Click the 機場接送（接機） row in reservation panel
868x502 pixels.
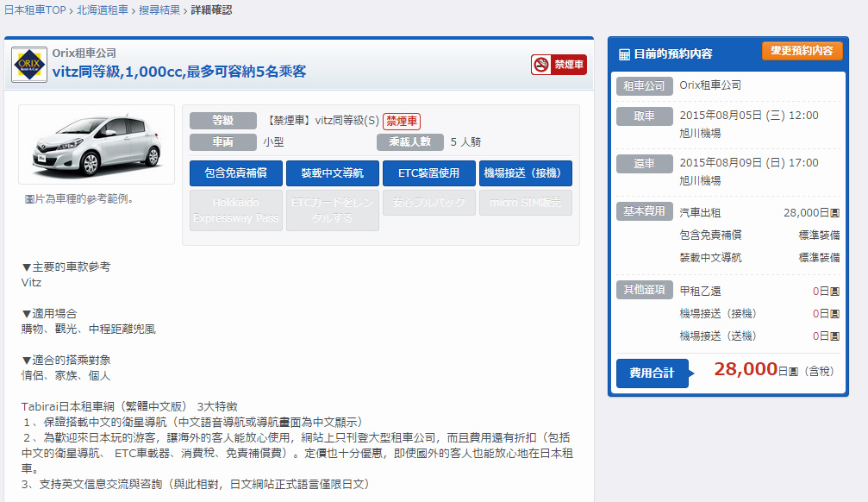718,314
